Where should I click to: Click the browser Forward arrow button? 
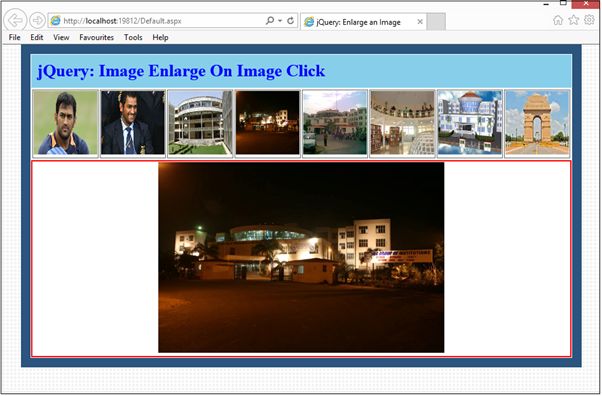tap(37, 20)
